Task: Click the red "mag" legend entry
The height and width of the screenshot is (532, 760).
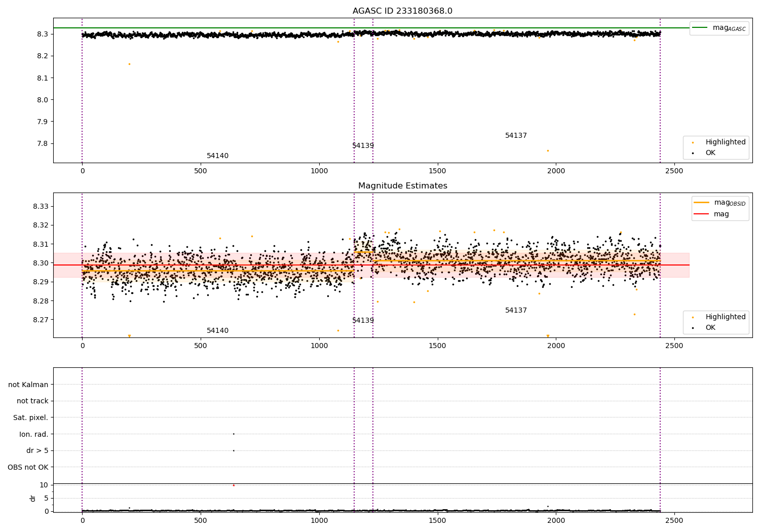Action: (x=712, y=214)
